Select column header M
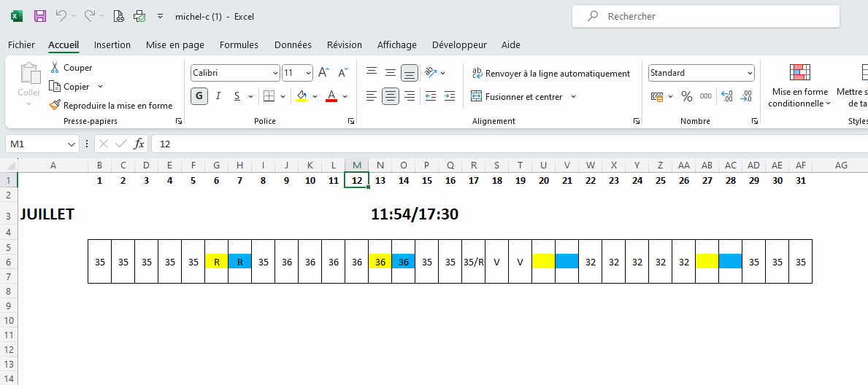The width and height of the screenshot is (868, 385). (357, 165)
